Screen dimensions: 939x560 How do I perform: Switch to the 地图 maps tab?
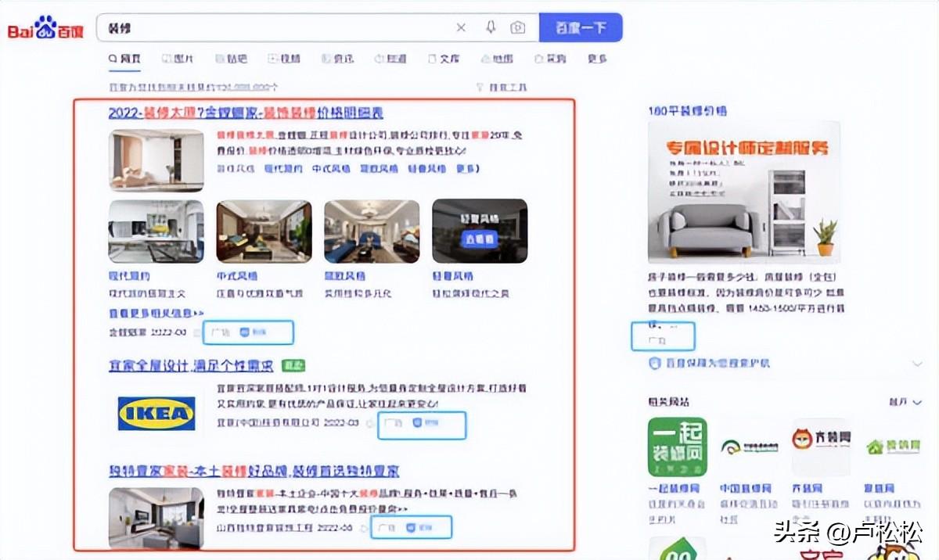(498, 59)
